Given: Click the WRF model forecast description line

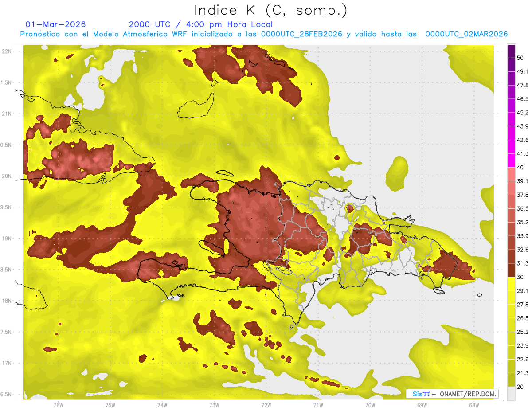Looking at the screenshot, I should pos(264,34).
